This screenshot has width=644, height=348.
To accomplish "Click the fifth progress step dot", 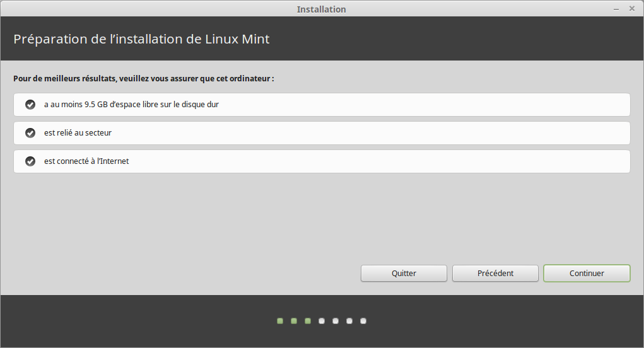I will (336, 321).
